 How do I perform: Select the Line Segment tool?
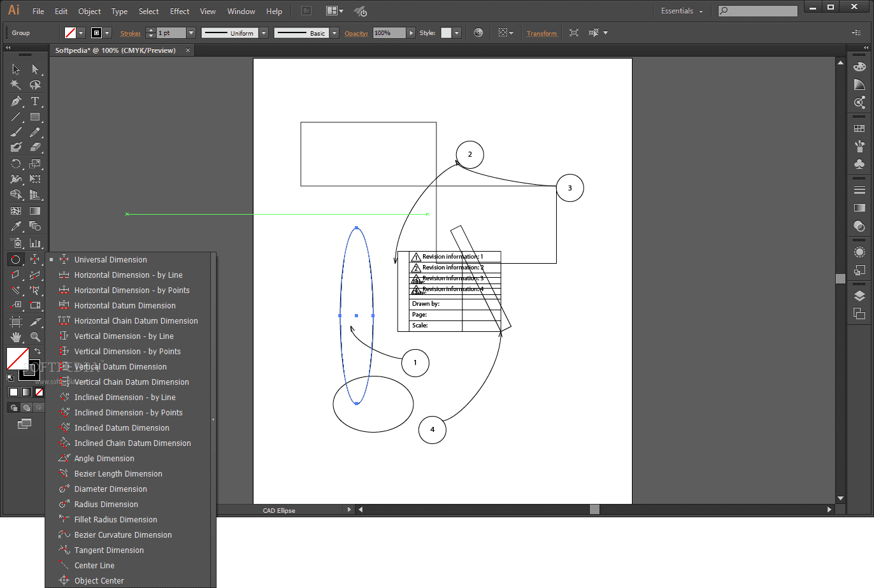tap(16, 117)
